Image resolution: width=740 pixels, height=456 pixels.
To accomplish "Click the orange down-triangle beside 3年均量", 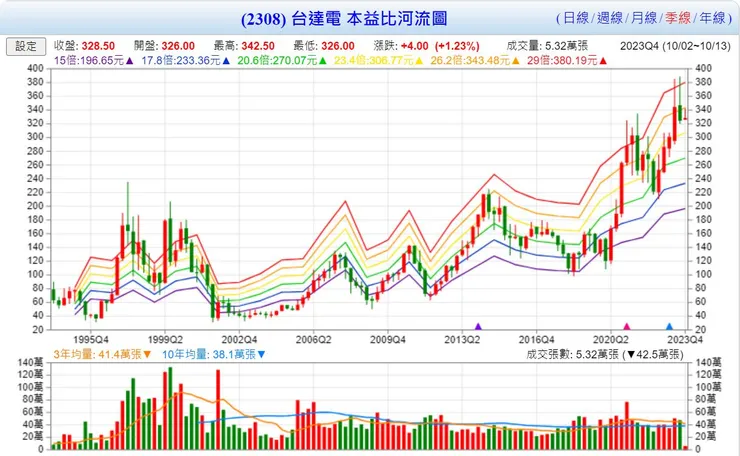I will point(147,355).
